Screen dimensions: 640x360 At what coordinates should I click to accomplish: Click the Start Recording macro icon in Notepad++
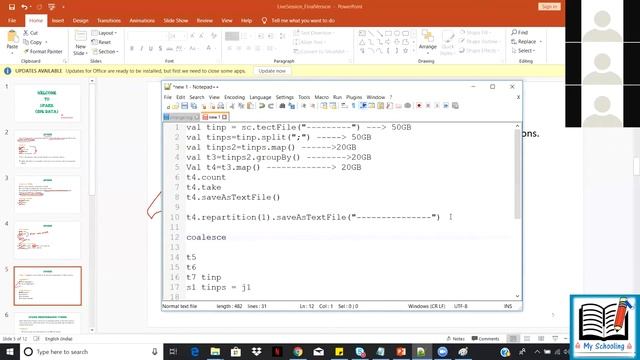point(419,106)
